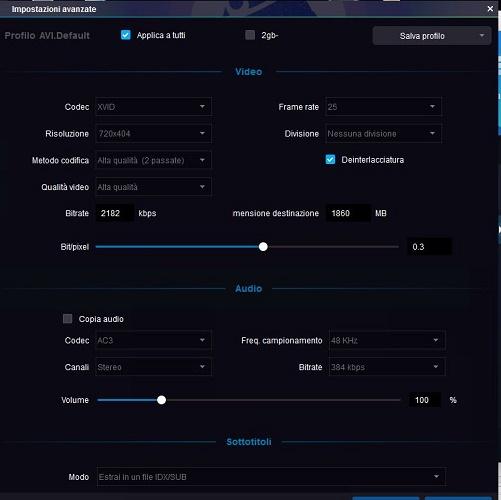
Task: Expand the Metodo codifica dropdown
Action: (153, 160)
